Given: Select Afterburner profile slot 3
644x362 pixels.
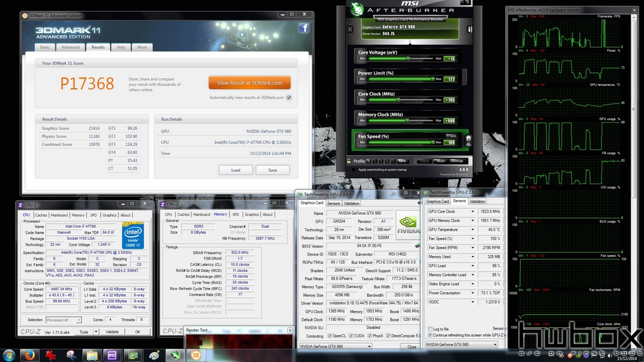Looking at the screenshot, I should [x=380, y=161].
